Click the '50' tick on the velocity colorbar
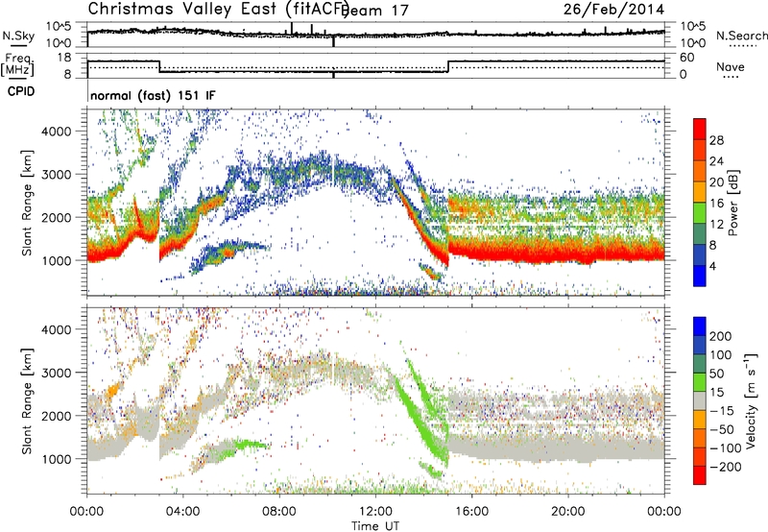Screen dimensions: 768x532 coord(716,374)
